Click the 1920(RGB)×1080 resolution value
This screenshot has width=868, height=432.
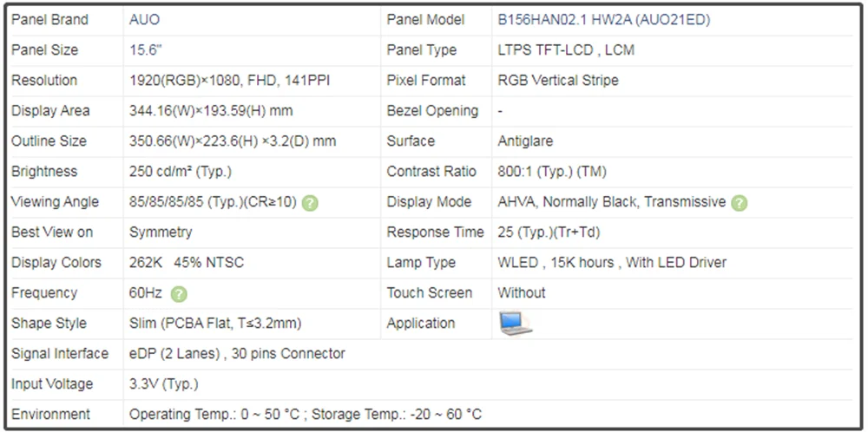tap(229, 81)
